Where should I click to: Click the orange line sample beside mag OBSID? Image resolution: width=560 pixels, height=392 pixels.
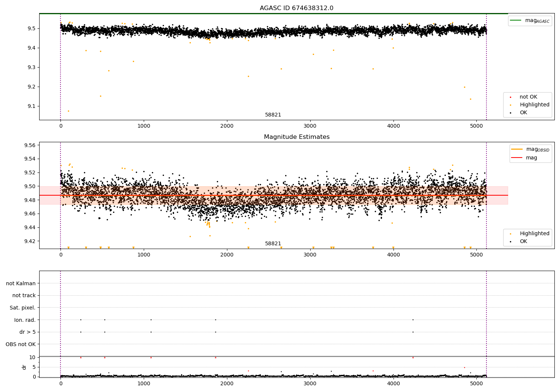(517, 149)
